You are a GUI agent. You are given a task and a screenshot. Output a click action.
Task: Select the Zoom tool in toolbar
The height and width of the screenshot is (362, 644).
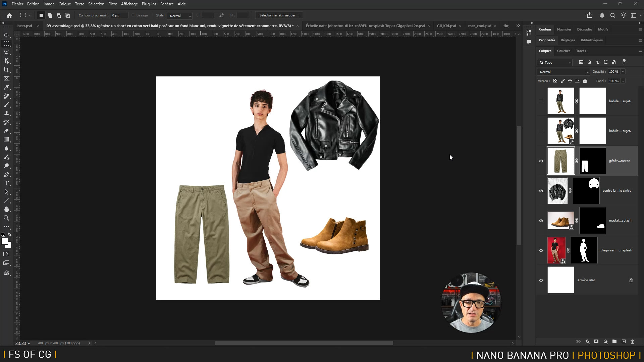tap(6, 218)
